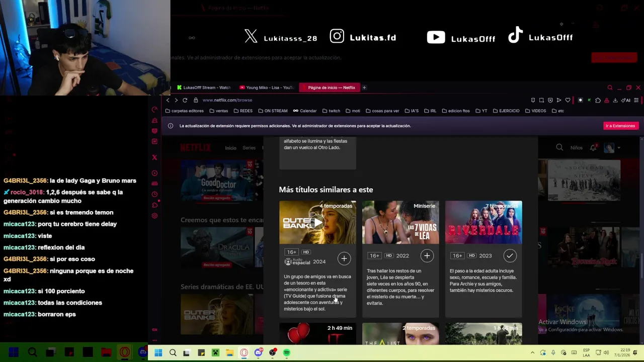The height and width of the screenshot is (362, 644).
Task: Open Windows taskbar search
Action: click(173, 353)
